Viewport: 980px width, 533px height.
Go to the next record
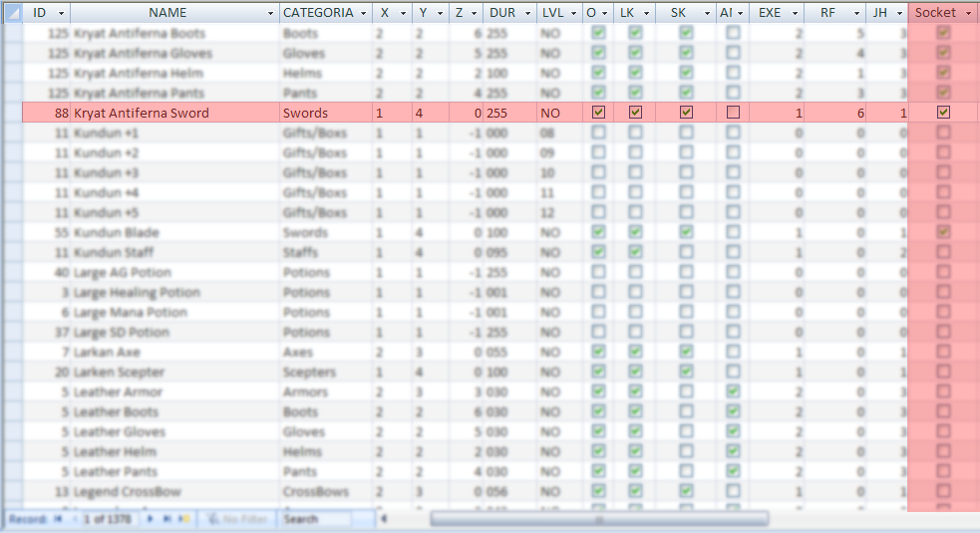coord(151,519)
